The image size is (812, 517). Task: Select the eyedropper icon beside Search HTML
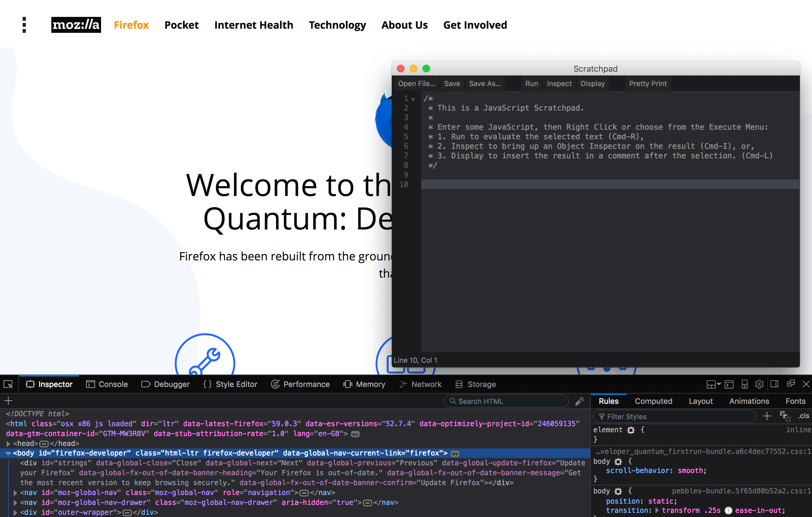[580, 401]
